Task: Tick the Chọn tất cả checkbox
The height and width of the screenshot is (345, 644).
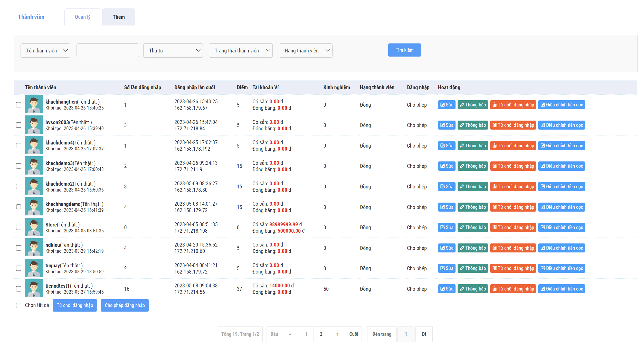Action: [x=18, y=305]
